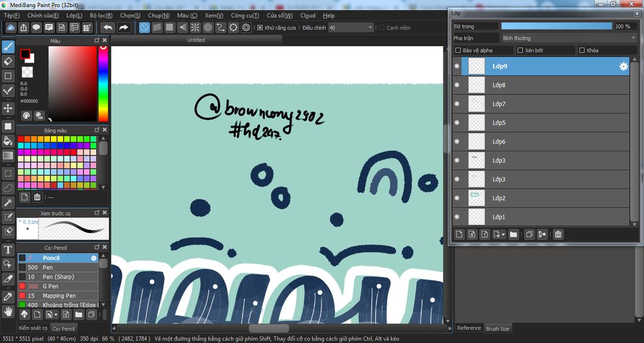Switch to the Kiểm soát cọ tab
This screenshot has height=343, width=644.
click(33, 328)
